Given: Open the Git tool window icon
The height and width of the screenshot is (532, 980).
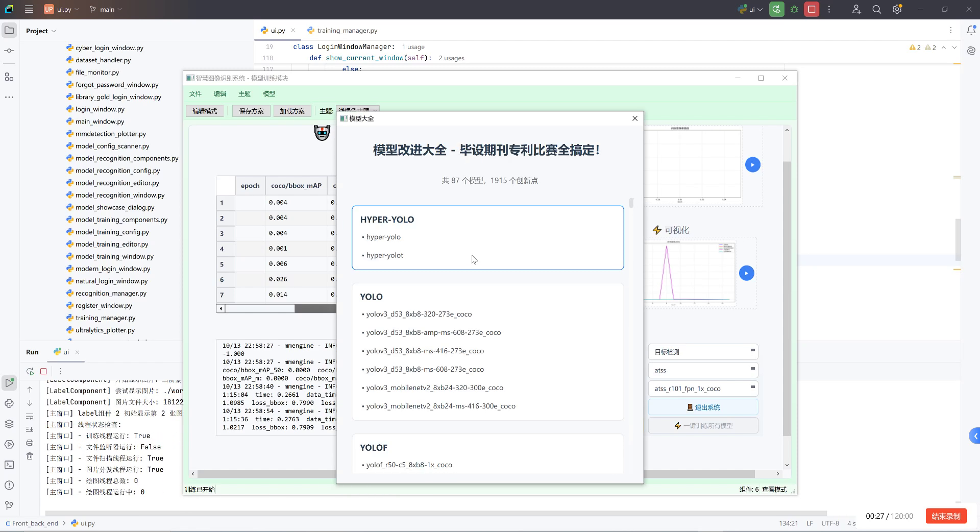Looking at the screenshot, I should [9, 505].
